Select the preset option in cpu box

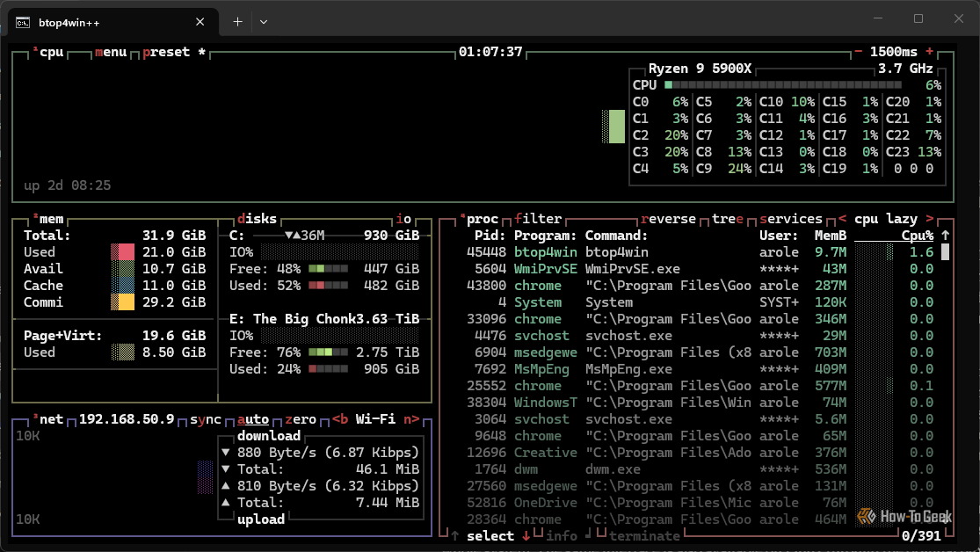tap(165, 52)
